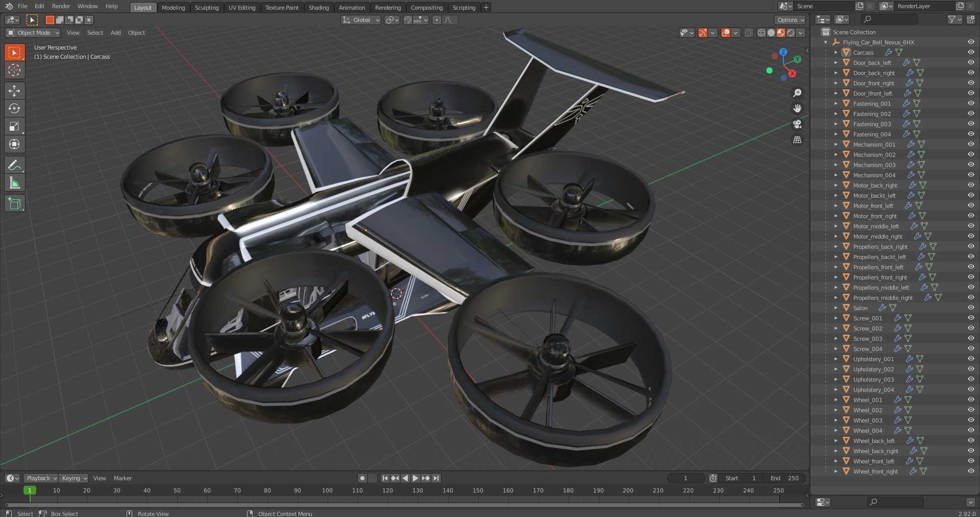Click the blue Z axis gizmo
Screen dimensions: 980x517
tap(783, 52)
